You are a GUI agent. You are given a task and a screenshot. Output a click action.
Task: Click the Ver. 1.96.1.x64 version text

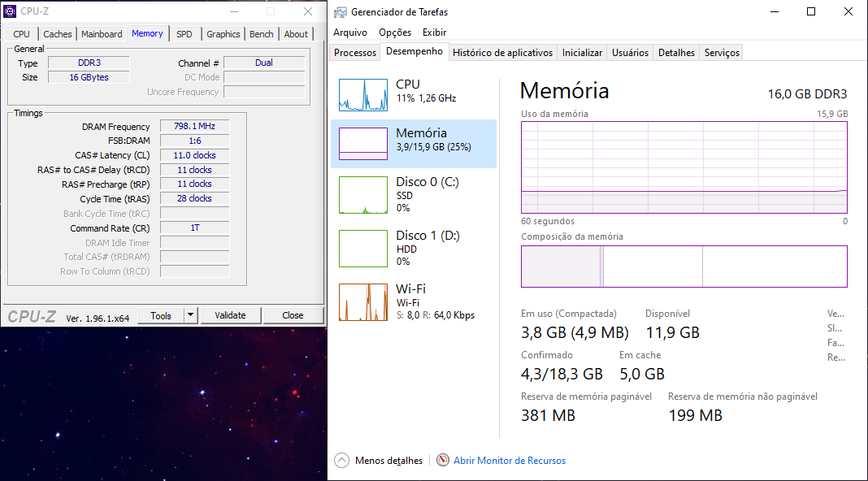coord(98,318)
